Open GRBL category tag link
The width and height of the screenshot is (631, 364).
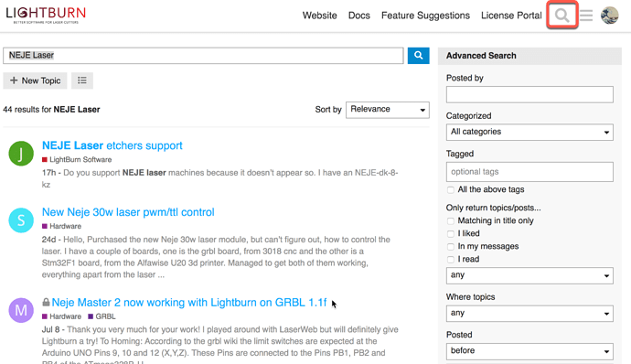[x=102, y=316]
